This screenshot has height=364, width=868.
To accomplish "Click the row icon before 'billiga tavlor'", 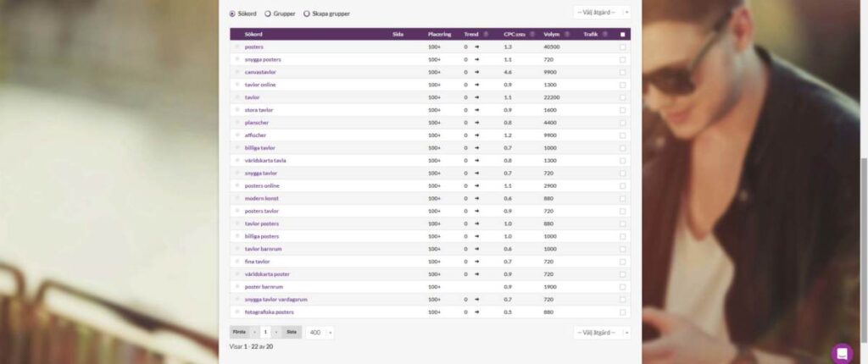I will point(237,147).
